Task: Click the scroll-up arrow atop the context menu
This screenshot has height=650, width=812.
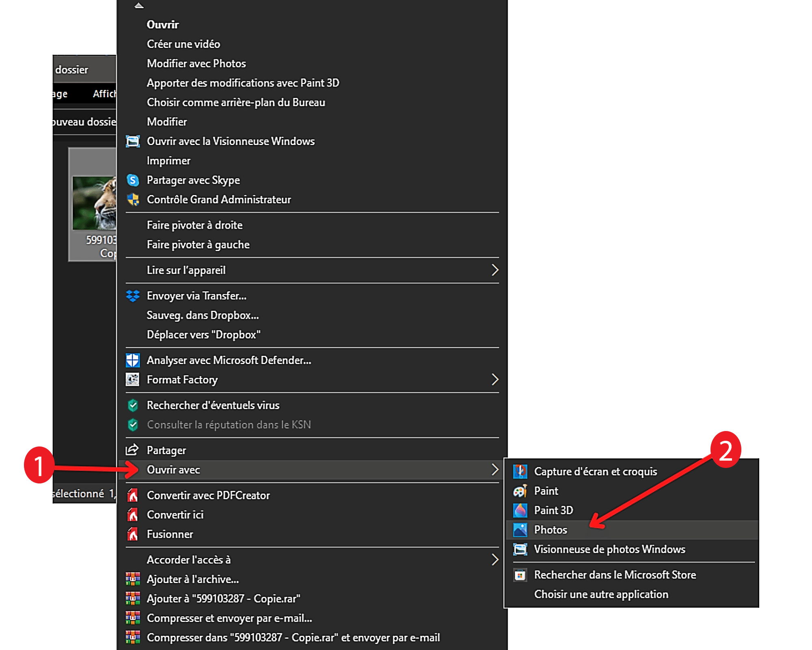Action: [139, 5]
